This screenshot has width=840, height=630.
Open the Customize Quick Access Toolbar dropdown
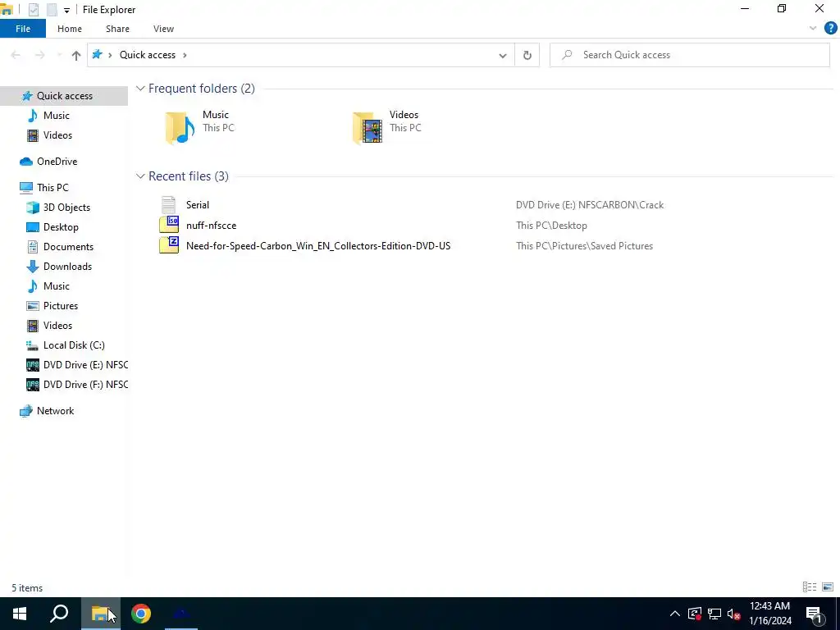click(x=66, y=10)
